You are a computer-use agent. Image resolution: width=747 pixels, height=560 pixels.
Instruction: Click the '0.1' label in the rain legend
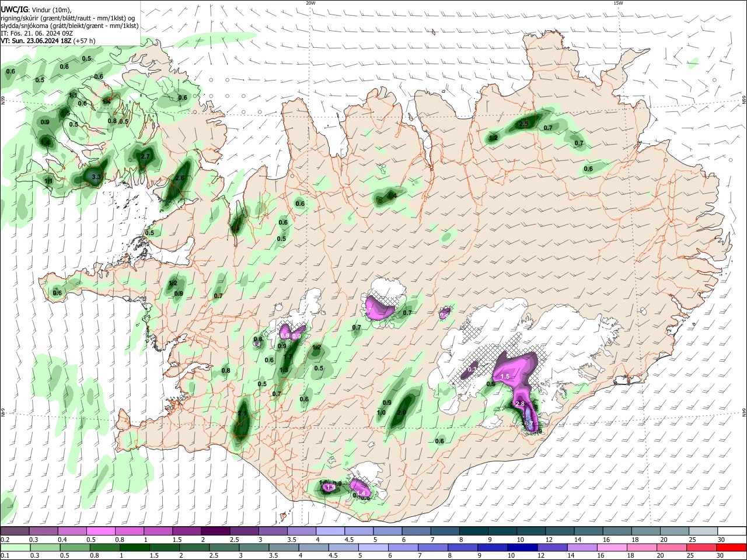(x=5, y=555)
